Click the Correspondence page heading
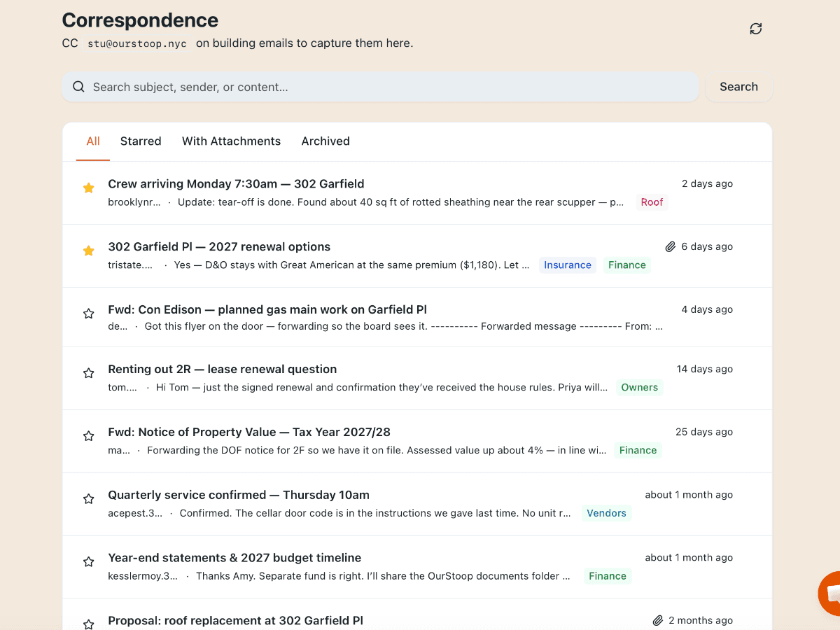840x630 pixels. click(140, 20)
